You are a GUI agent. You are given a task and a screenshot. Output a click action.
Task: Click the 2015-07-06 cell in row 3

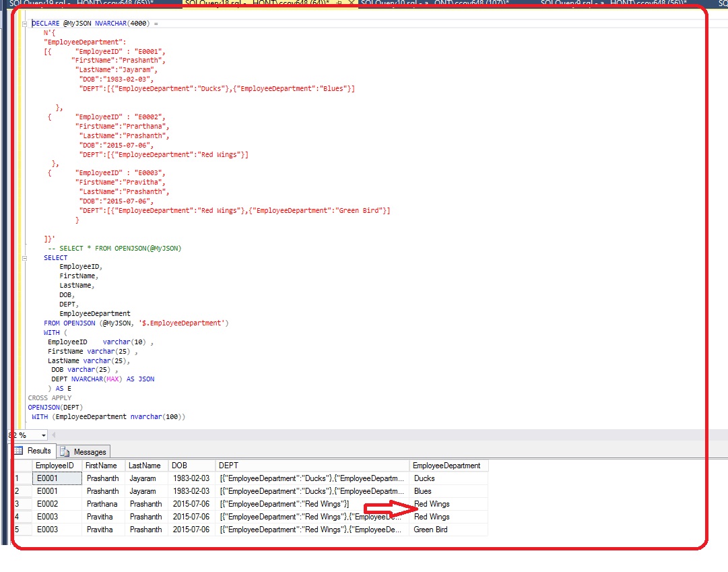pos(191,504)
